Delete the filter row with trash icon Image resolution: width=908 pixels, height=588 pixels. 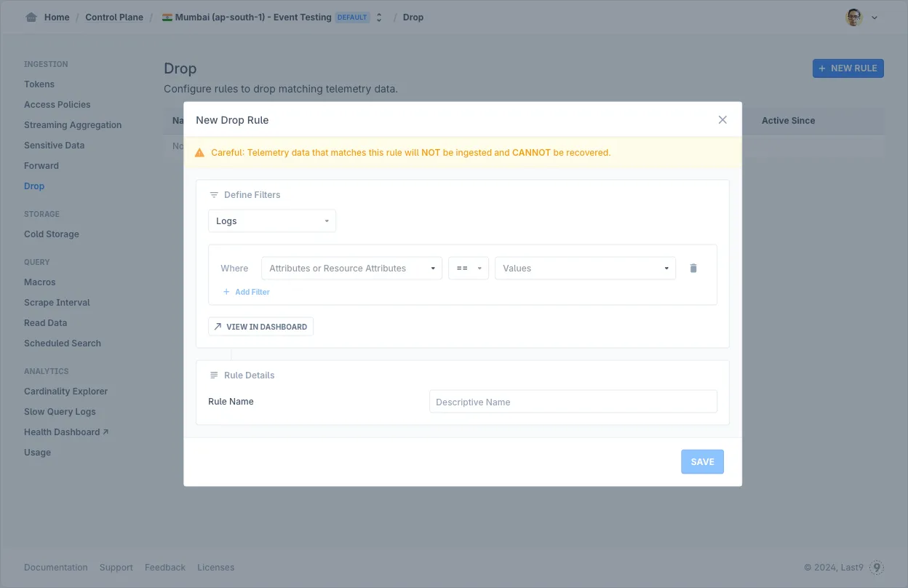pyautogui.click(x=693, y=269)
